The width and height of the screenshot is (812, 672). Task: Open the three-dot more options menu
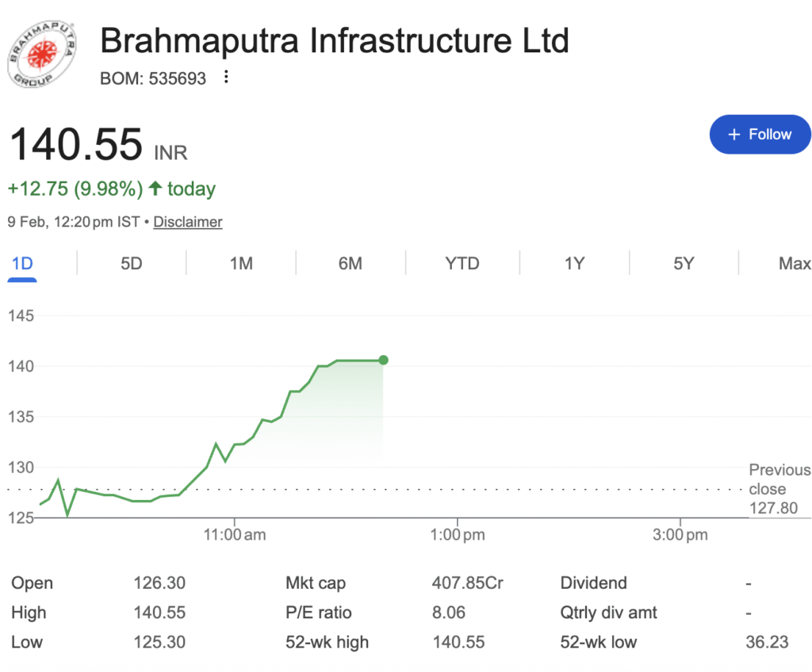tap(227, 78)
